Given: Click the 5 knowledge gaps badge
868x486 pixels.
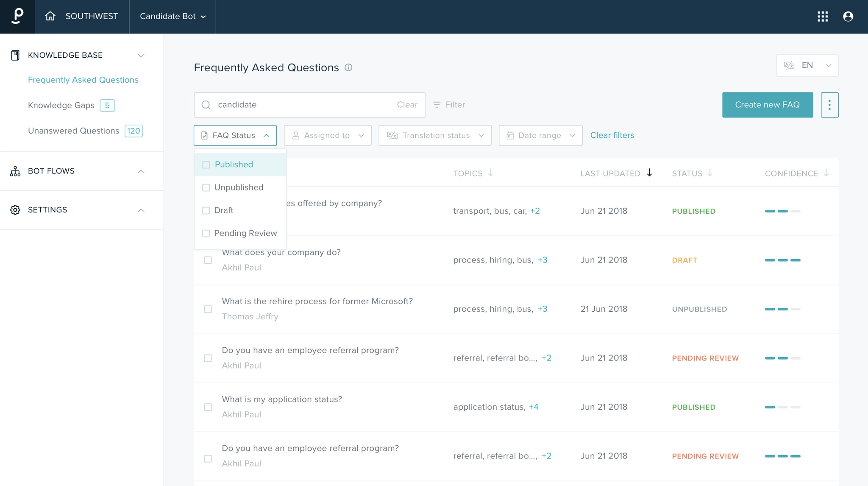Looking at the screenshot, I should tap(107, 105).
